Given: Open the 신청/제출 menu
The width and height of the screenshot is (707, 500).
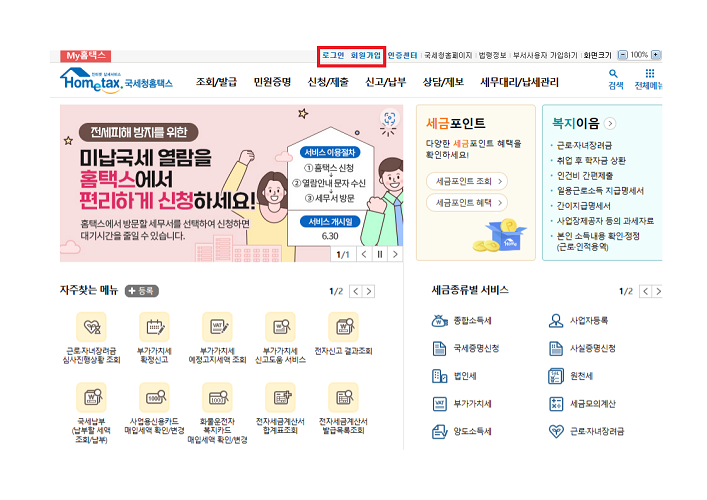Looking at the screenshot, I should pos(328,82).
